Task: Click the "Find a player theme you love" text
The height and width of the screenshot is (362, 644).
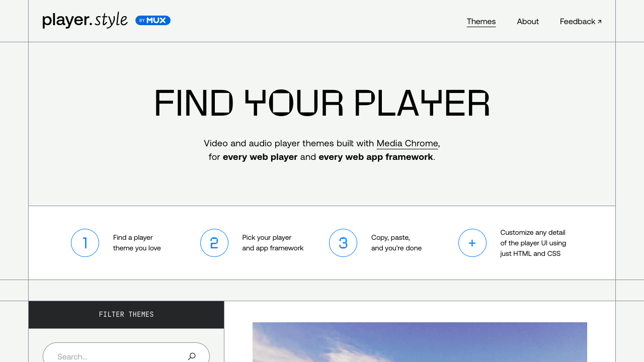Action: [137, 243]
